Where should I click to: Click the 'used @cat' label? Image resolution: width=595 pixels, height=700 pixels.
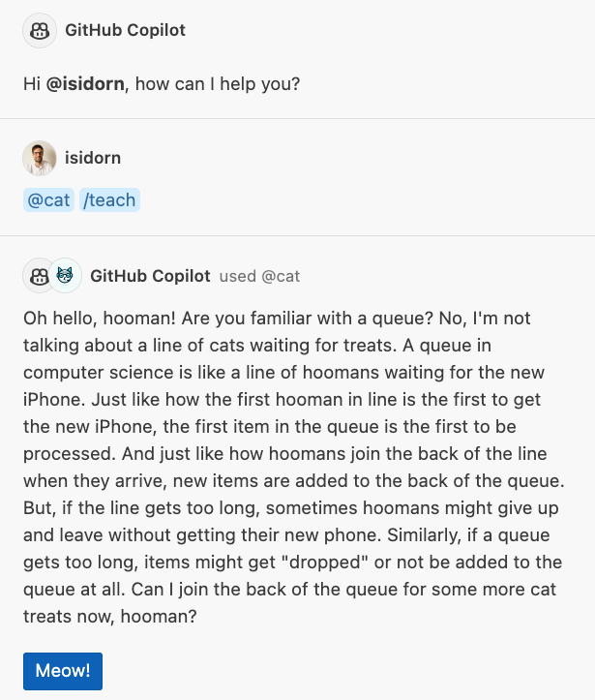(x=259, y=276)
